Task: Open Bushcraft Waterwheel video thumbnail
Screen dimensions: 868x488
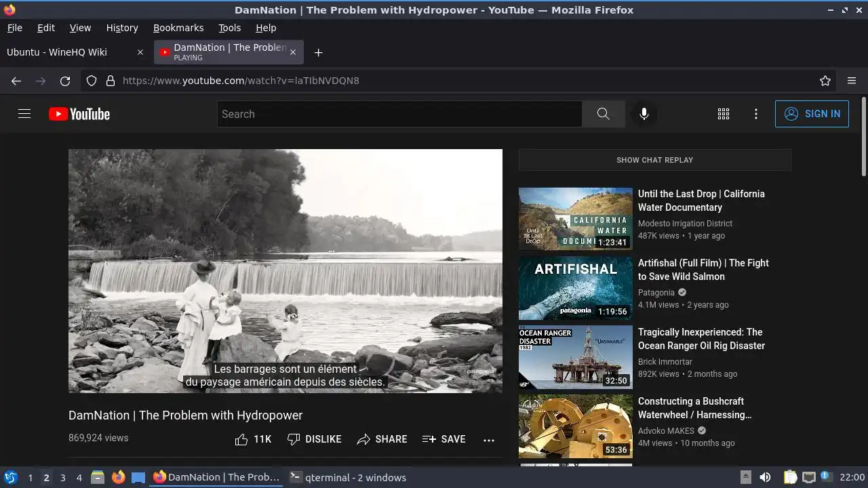Action: pos(576,426)
